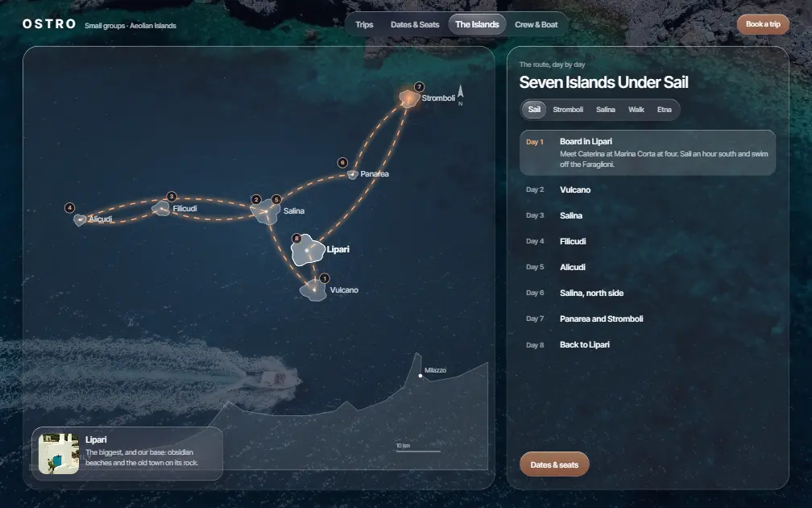Click the Lipari card description about obsidian beaches
Image resolution: width=812 pixels, height=508 pixels.
[x=142, y=458]
